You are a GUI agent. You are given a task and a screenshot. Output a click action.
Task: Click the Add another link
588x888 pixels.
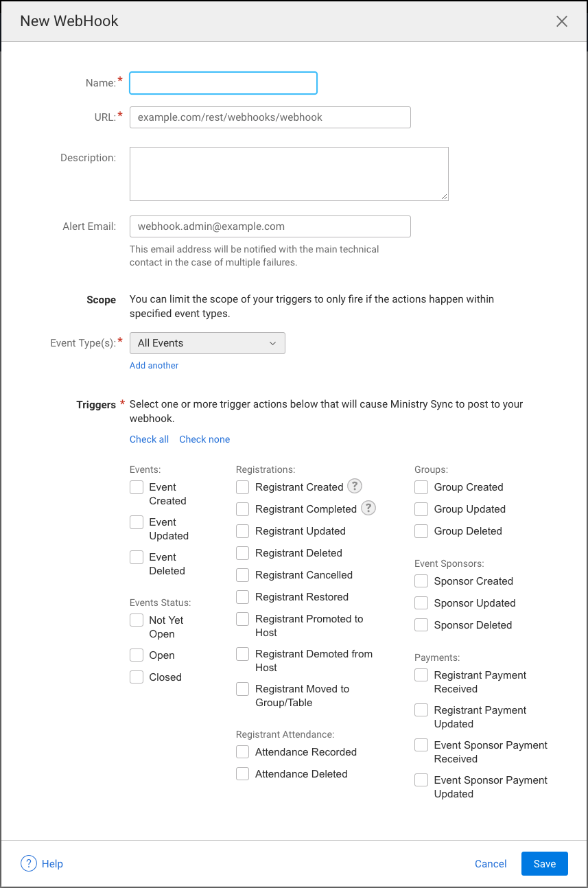coord(154,366)
